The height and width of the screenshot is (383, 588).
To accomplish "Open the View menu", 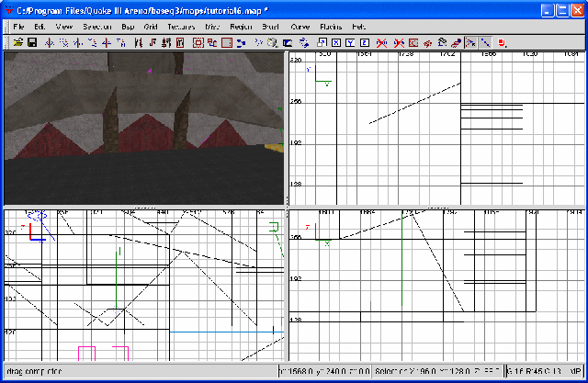I will click(x=64, y=27).
